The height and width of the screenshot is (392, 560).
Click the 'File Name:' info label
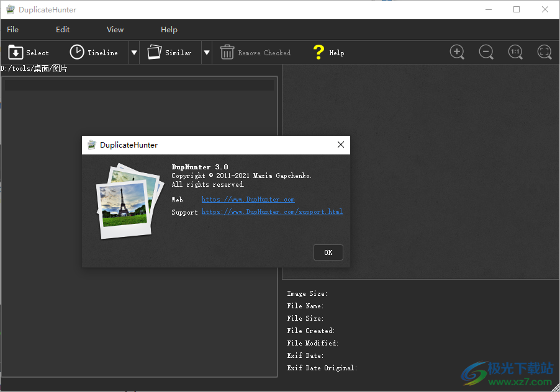click(305, 306)
